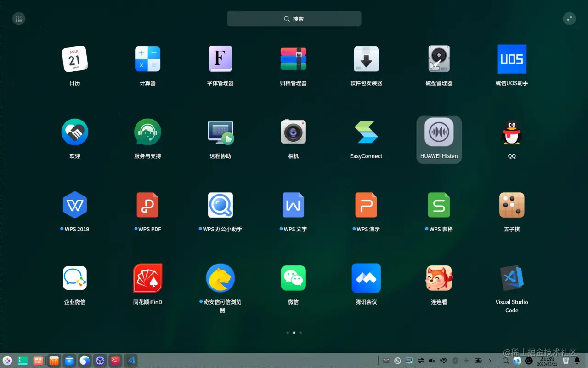Open the sync circle tray icon

(x=397, y=361)
